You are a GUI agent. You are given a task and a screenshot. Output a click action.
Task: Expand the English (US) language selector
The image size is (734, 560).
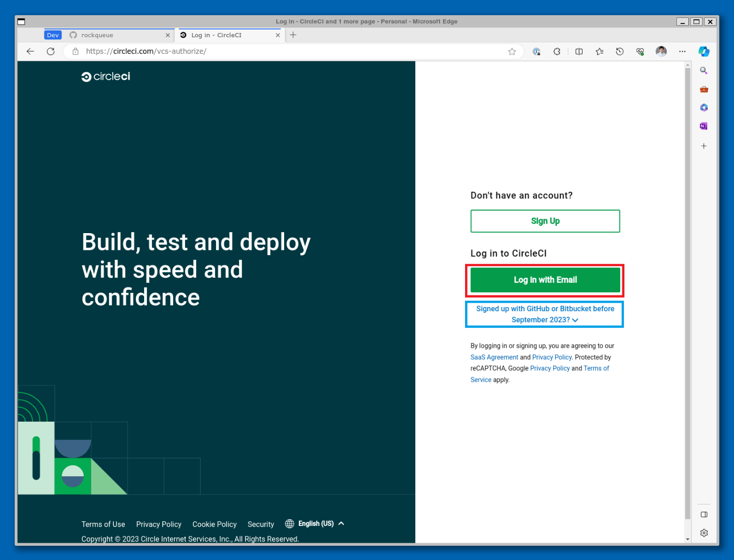tap(315, 524)
